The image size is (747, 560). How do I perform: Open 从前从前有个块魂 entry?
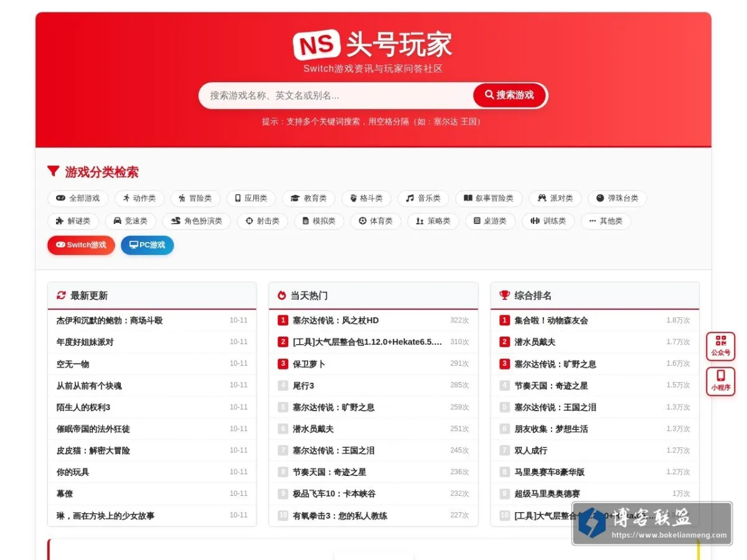89,386
